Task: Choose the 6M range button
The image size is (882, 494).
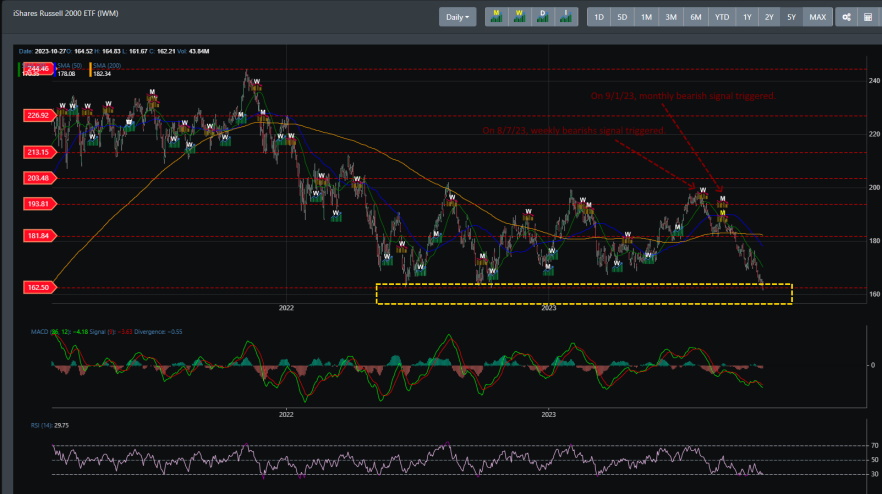Action: 696,17
